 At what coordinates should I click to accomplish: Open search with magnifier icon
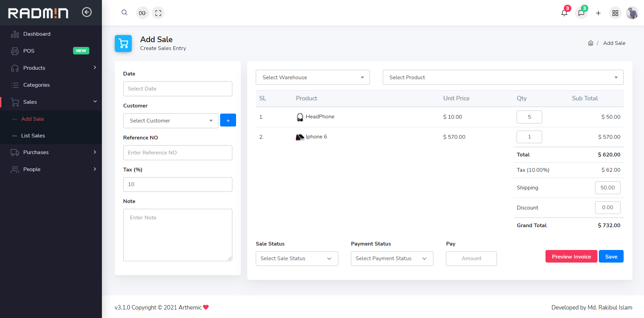(124, 13)
